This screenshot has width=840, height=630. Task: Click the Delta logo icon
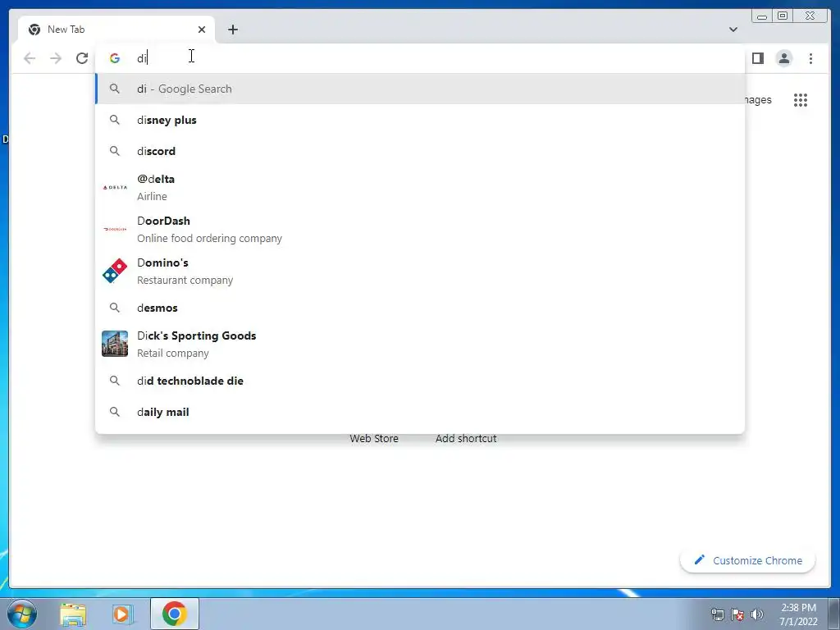pos(115,188)
